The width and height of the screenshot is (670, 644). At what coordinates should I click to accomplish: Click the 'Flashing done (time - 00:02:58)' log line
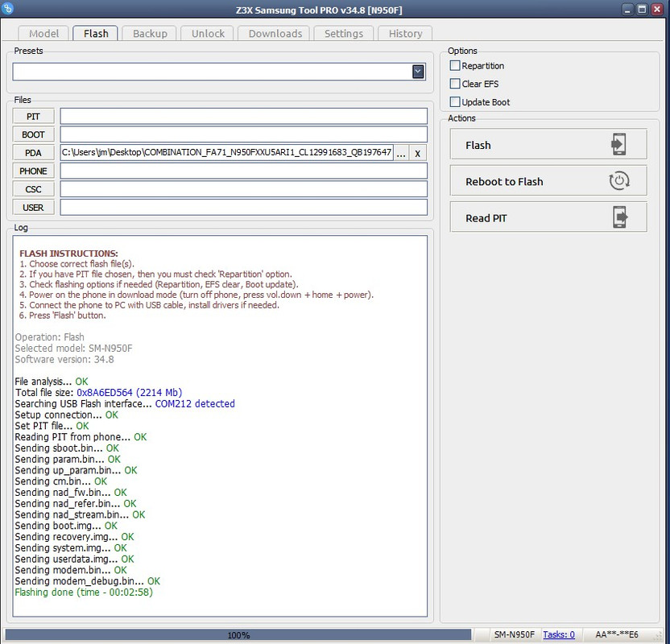(x=84, y=592)
